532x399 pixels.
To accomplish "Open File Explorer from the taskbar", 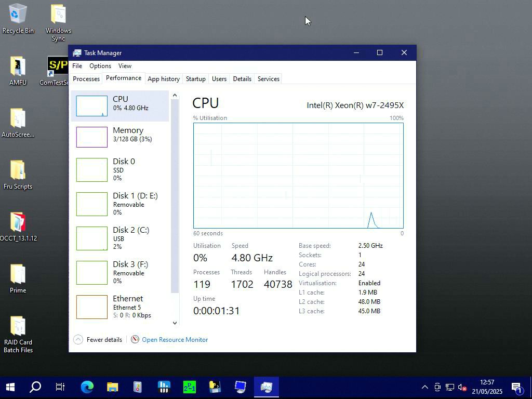I will pos(112,387).
